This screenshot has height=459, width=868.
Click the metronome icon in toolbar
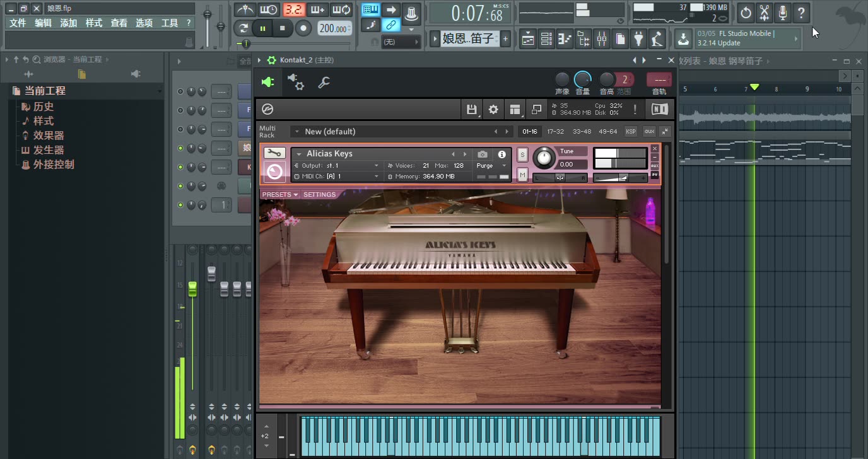(x=245, y=9)
